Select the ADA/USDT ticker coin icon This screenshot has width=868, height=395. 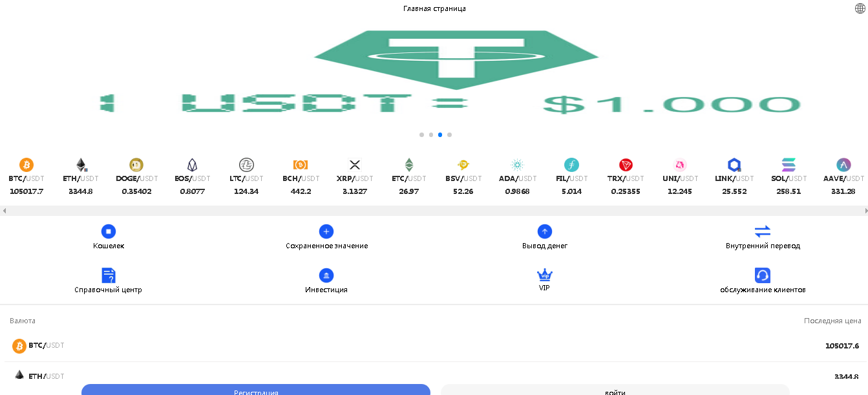[518, 165]
